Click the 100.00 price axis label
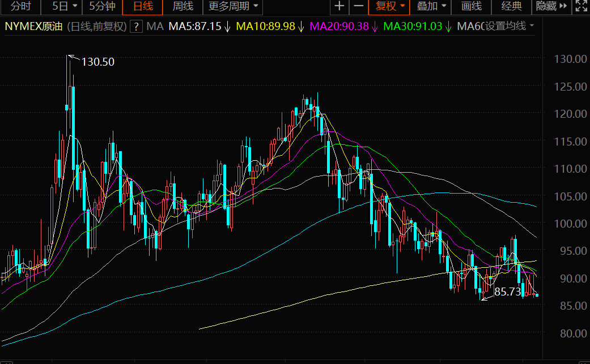 (x=570, y=224)
